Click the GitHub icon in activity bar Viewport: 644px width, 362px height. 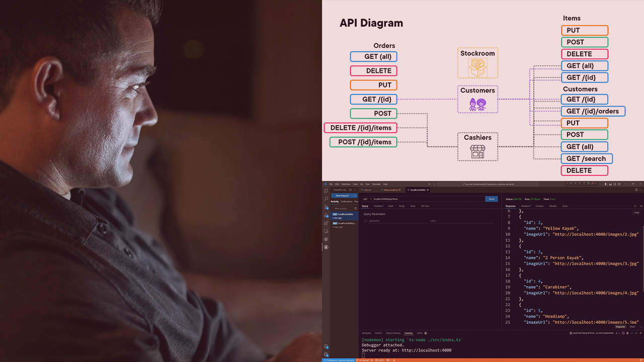tap(326, 239)
